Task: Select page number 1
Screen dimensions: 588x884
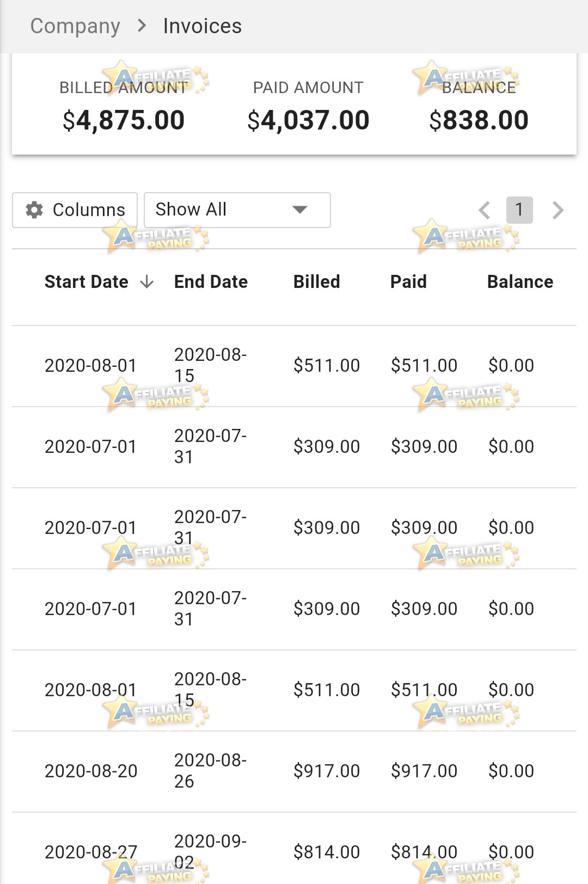Action: (x=519, y=210)
